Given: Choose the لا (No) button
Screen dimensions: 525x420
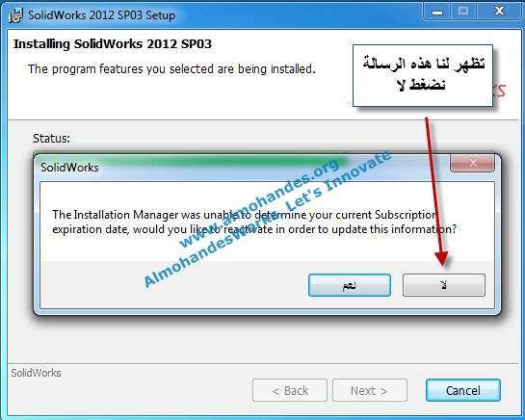Looking at the screenshot, I should click(444, 285).
